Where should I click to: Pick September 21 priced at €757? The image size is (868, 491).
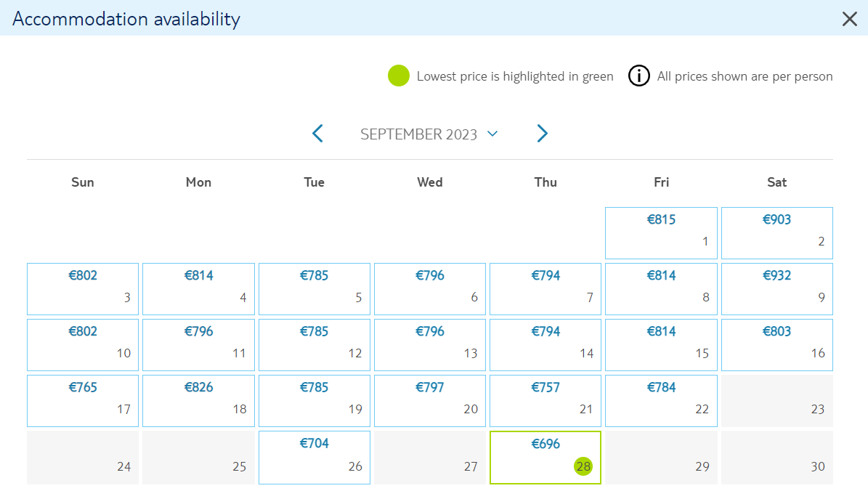(545, 401)
